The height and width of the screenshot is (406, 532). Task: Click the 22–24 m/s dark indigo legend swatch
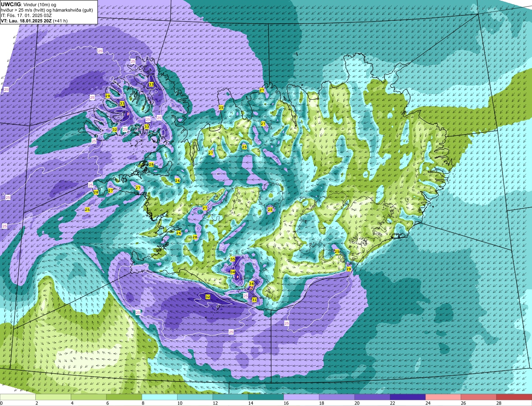[408, 397]
